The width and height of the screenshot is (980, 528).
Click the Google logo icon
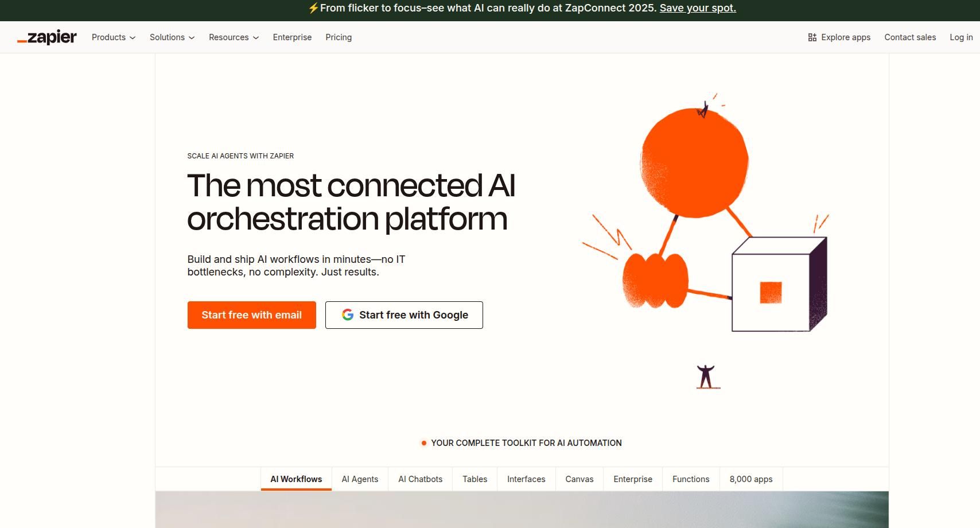point(348,315)
